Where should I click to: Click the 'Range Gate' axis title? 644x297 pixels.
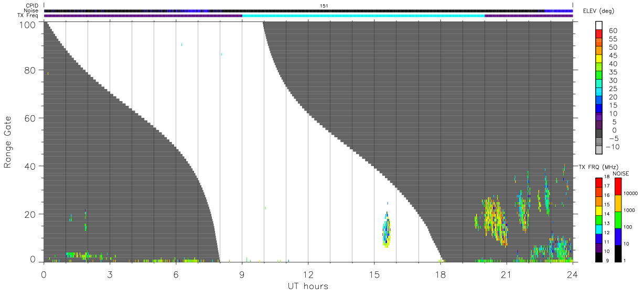pyautogui.click(x=8, y=142)
